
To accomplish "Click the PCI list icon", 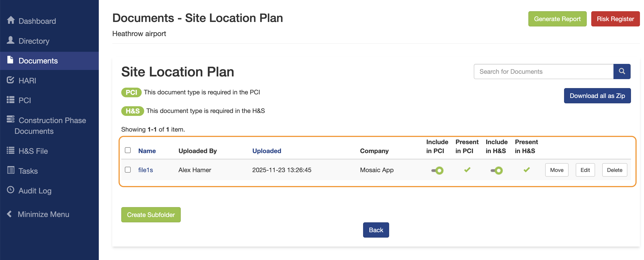I will pos(10,100).
